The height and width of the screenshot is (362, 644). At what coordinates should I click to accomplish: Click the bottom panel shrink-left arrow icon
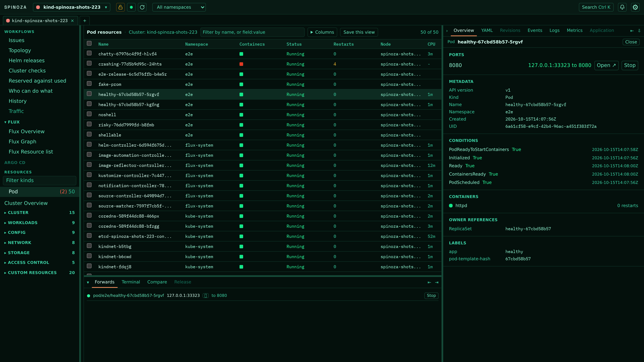pyautogui.click(x=429, y=282)
